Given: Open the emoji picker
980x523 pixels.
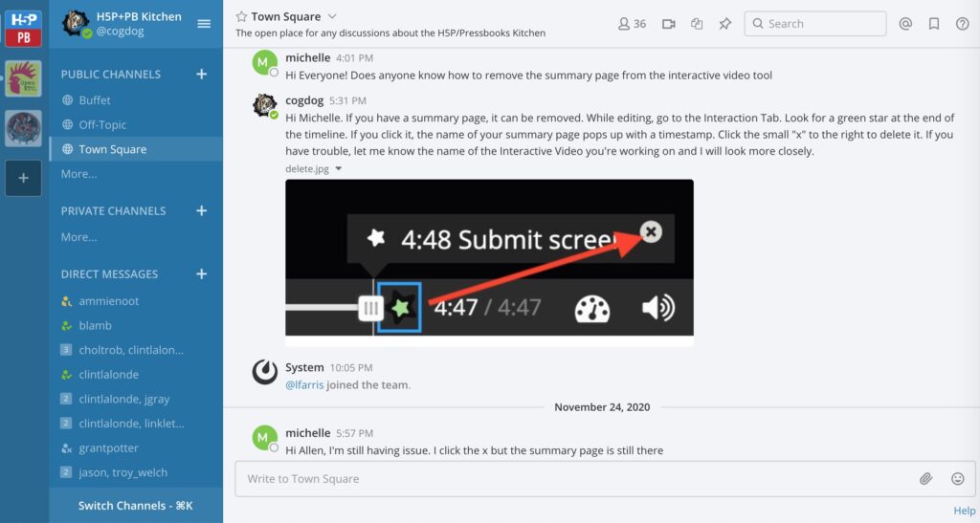Looking at the screenshot, I should 957,479.
